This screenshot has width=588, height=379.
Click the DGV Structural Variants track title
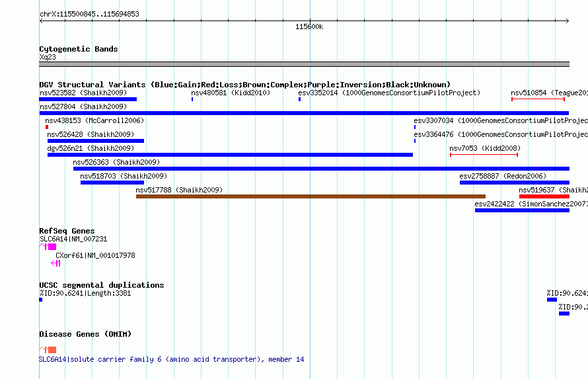tap(245, 85)
